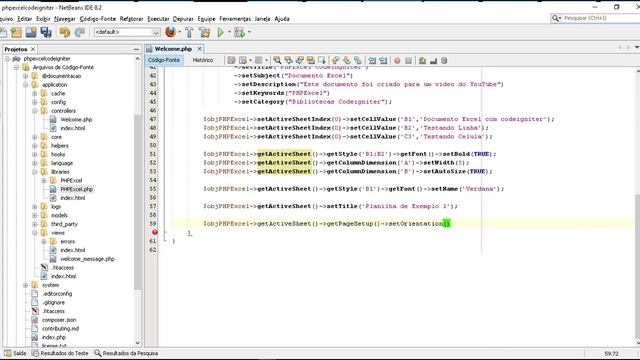This screenshot has width=640, height=360.
Task: Collapse the phpexcelcodeigniter project node
Action: click(7, 59)
